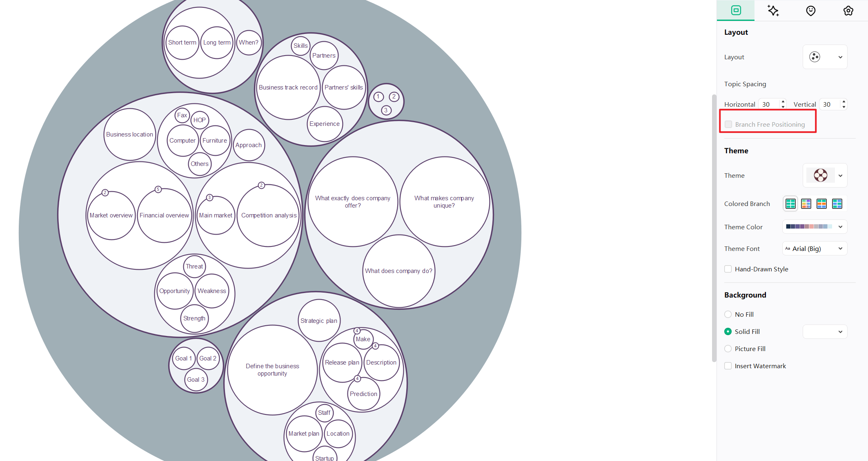Enable Branch Free Positioning checkbox

[x=728, y=124]
